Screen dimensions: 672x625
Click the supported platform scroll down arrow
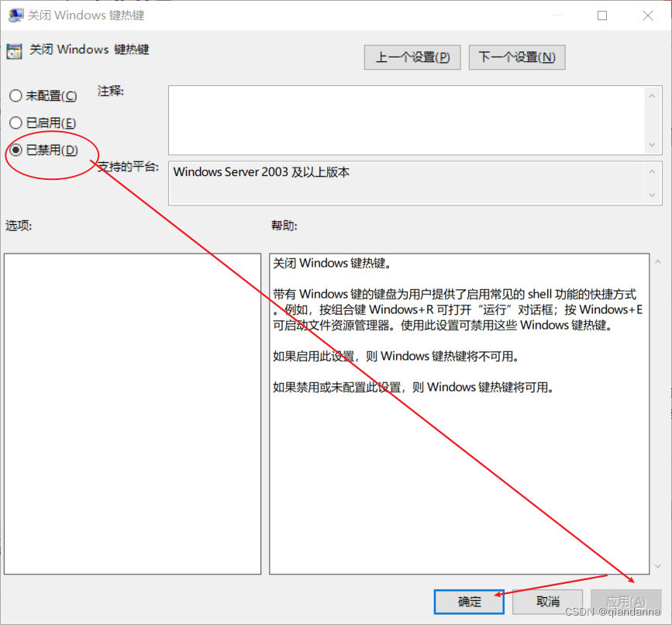tap(652, 195)
